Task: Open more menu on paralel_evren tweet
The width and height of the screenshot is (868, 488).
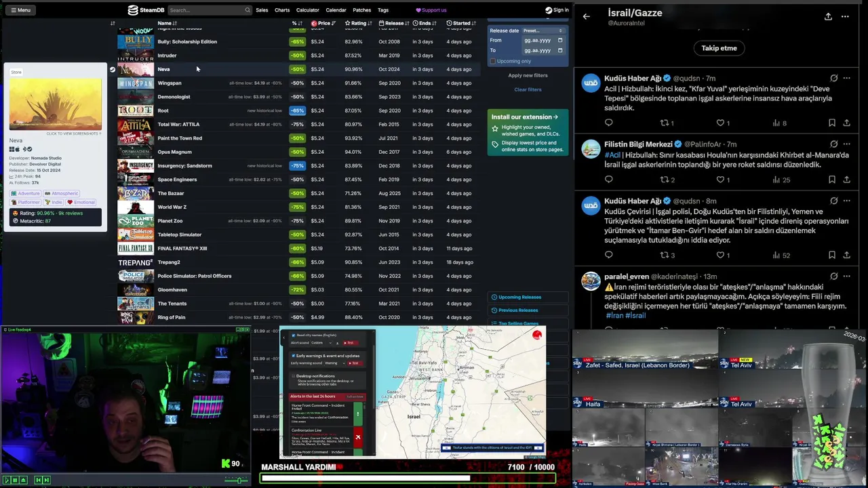Action: coord(846,277)
